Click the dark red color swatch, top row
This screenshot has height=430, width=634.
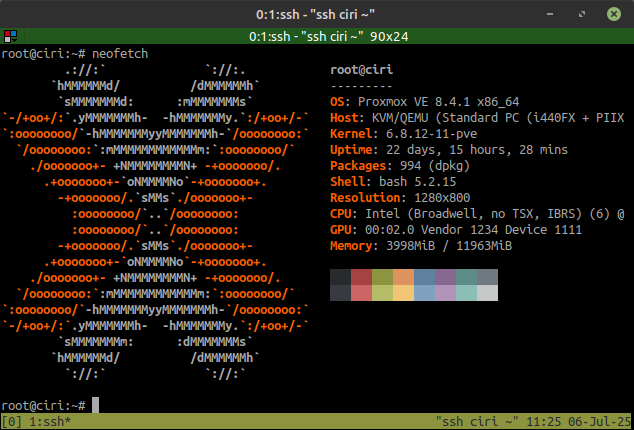click(x=361, y=277)
